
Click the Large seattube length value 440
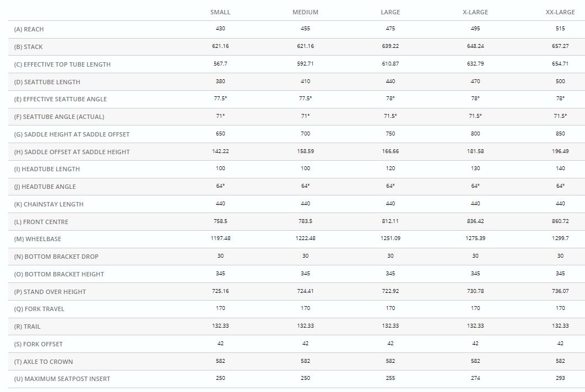390,81
